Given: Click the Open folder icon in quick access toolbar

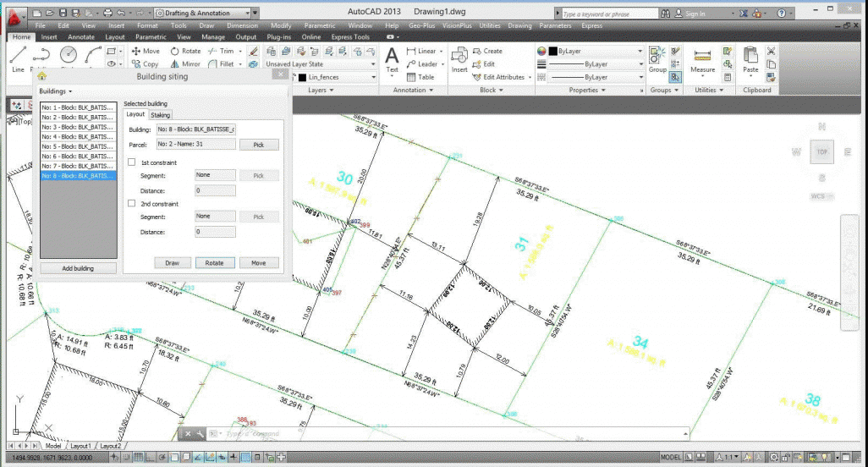Looking at the screenshot, I should click(50, 13).
